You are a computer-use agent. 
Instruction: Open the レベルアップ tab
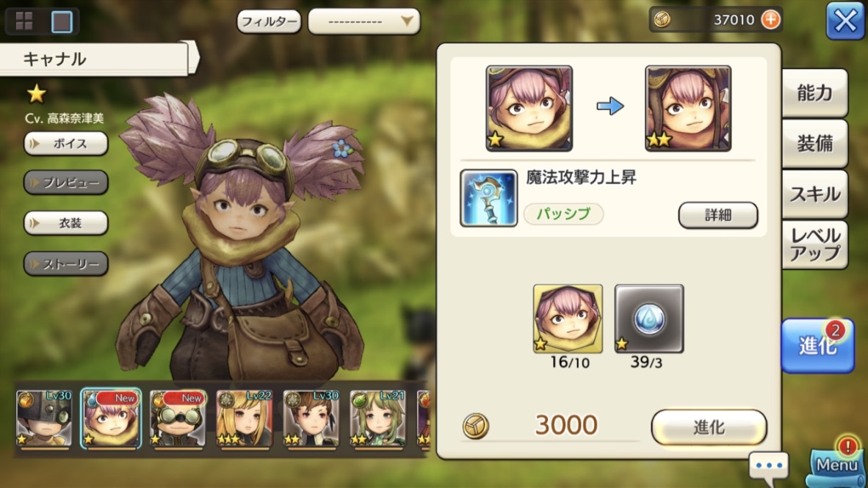[814, 245]
